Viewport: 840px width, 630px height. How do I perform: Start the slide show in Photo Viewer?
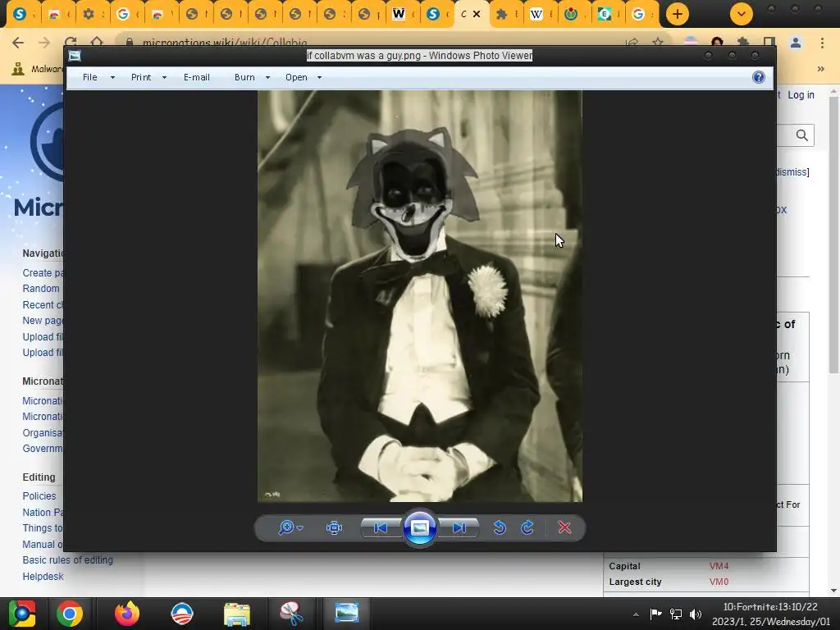(419, 527)
